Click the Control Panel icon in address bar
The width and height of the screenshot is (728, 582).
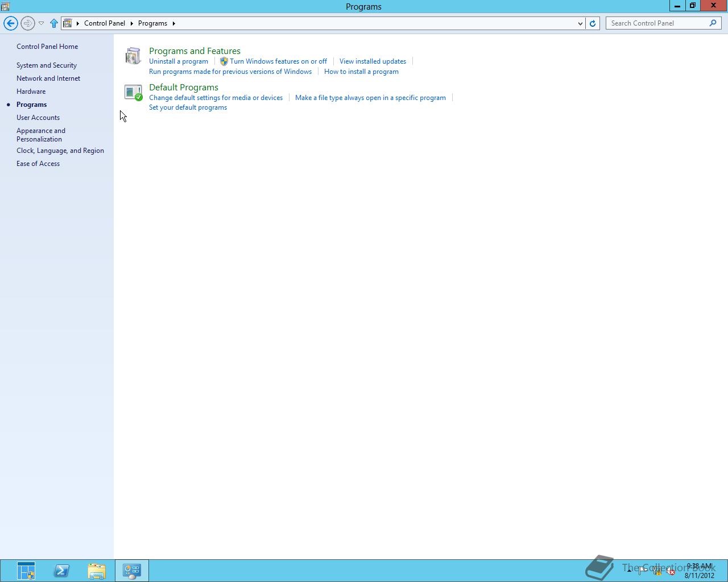click(68, 23)
